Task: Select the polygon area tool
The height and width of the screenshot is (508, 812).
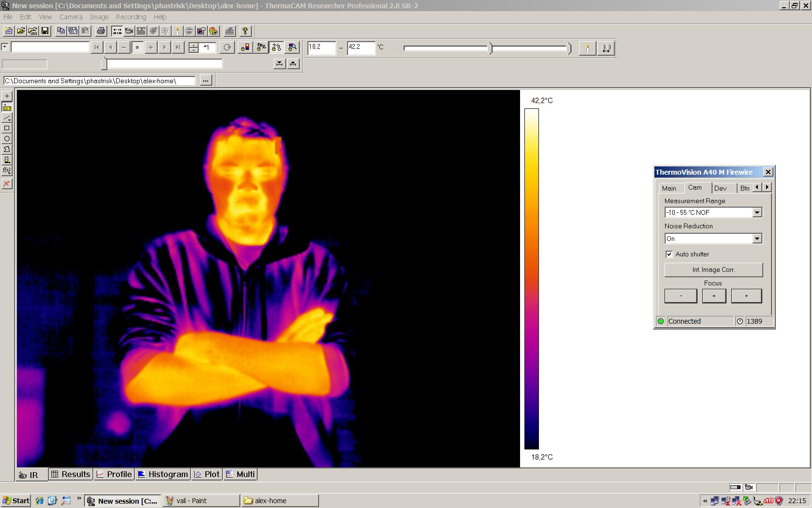Action: (7, 149)
